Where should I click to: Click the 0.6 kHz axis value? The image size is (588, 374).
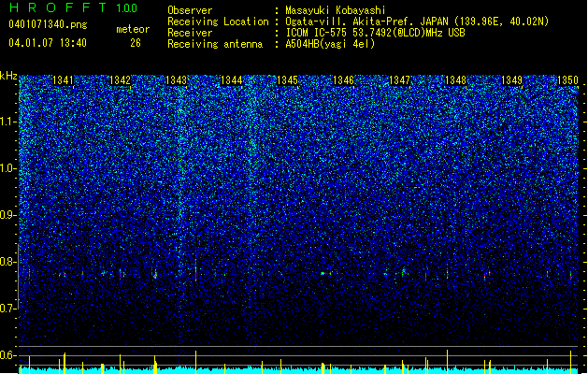tap(8, 355)
